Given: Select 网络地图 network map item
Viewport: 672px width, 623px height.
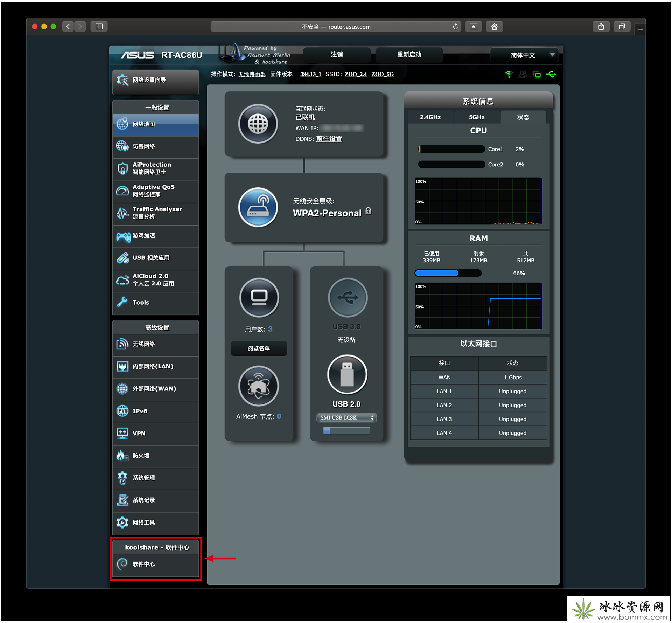Looking at the screenshot, I should pos(155,124).
